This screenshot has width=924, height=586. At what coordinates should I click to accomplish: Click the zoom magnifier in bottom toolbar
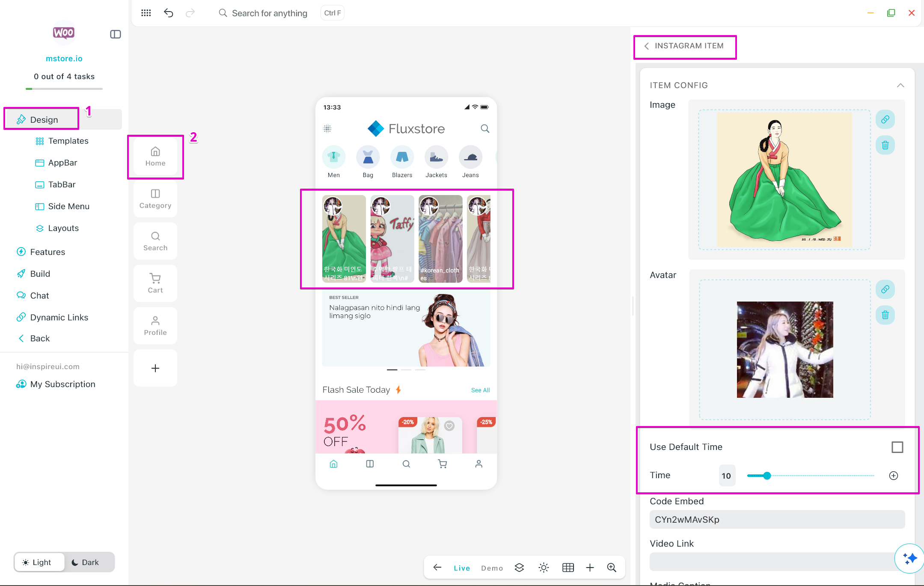[x=612, y=568]
